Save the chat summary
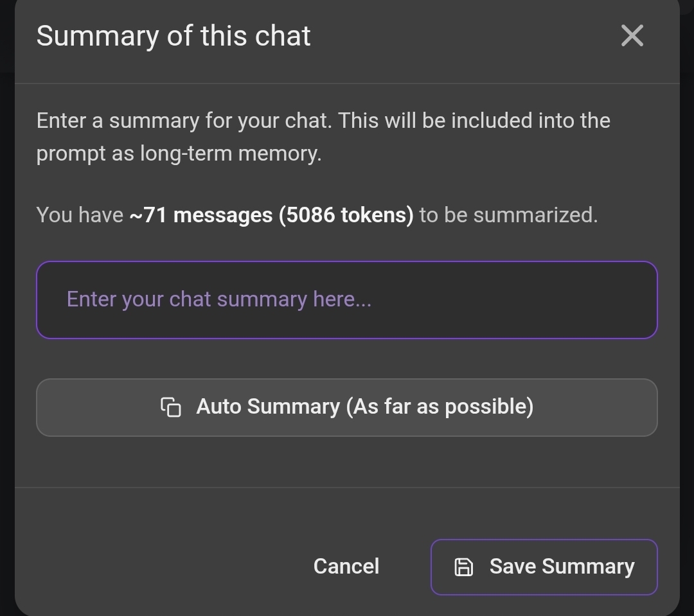694x616 pixels. [x=544, y=567]
